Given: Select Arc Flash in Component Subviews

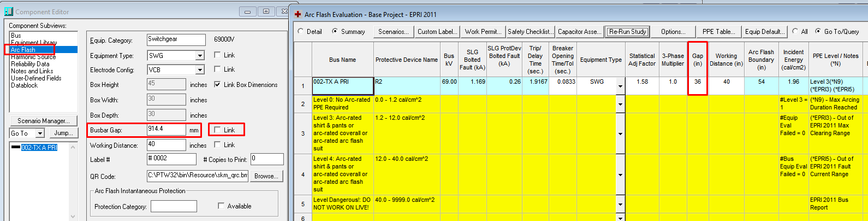Looking at the screenshot, I should [23, 50].
